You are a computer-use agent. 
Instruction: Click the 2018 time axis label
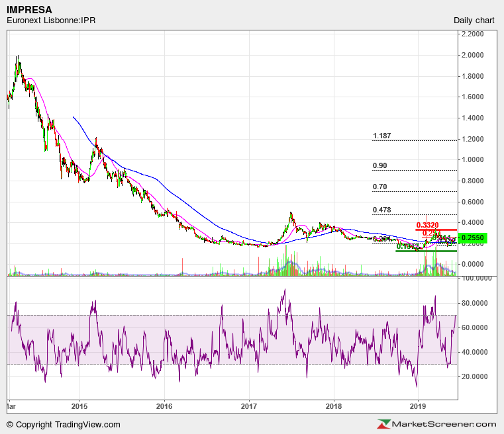pos(334,406)
